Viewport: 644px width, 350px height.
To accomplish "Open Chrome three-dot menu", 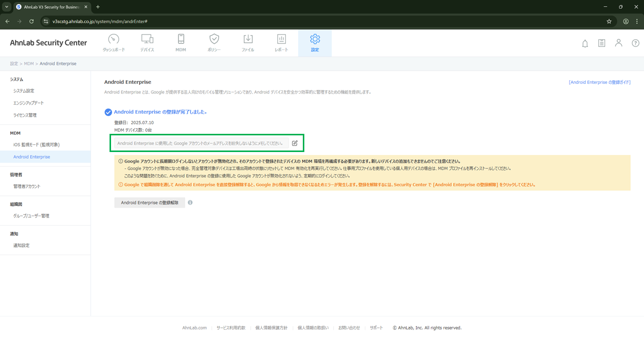I will [x=637, y=22].
